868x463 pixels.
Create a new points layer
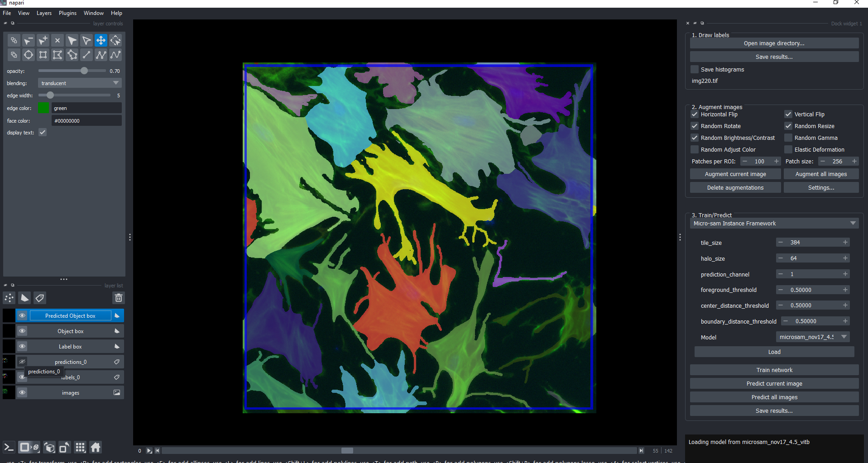(x=9, y=298)
